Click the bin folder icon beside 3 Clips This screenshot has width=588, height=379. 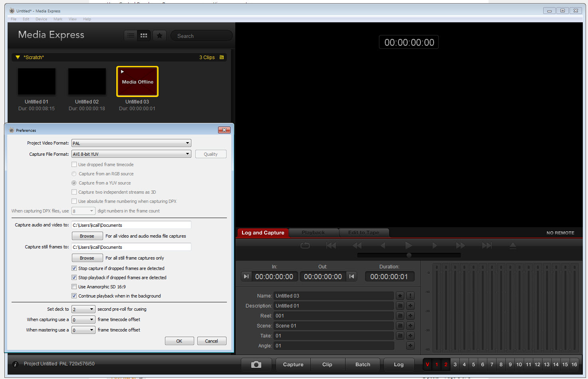222,57
